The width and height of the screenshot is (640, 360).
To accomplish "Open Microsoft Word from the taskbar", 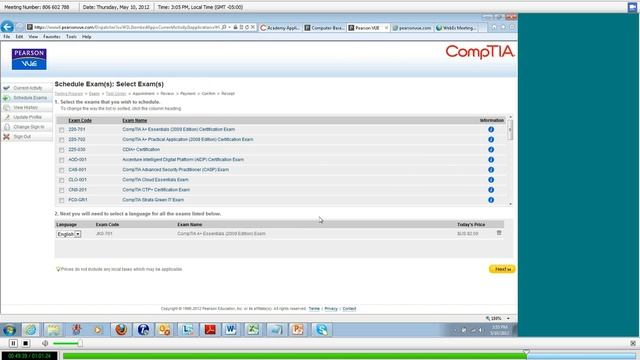I will pos(231,329).
